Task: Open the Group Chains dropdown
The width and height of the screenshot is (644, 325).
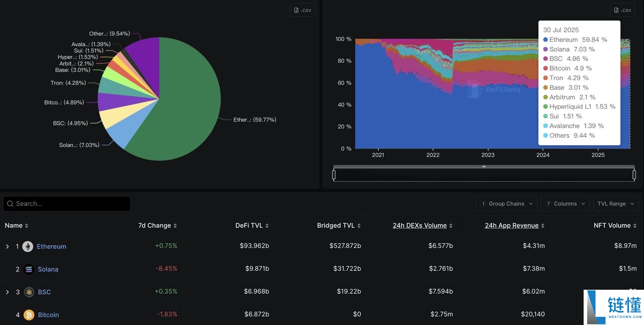Action: [506, 204]
